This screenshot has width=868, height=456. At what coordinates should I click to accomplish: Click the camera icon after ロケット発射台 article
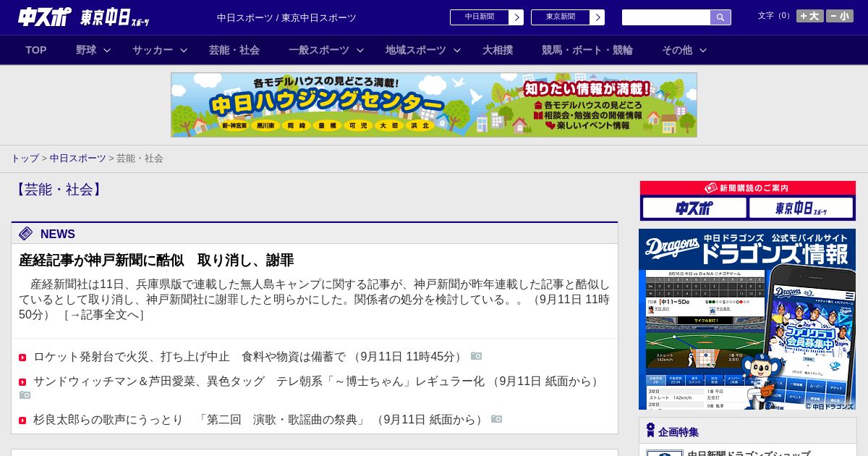476,356
